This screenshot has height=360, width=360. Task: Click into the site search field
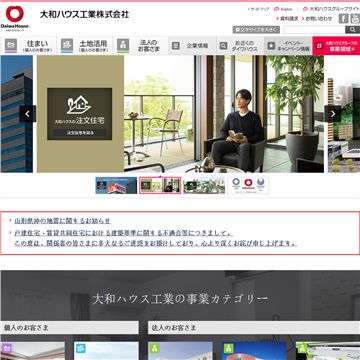pyautogui.click(x=314, y=30)
